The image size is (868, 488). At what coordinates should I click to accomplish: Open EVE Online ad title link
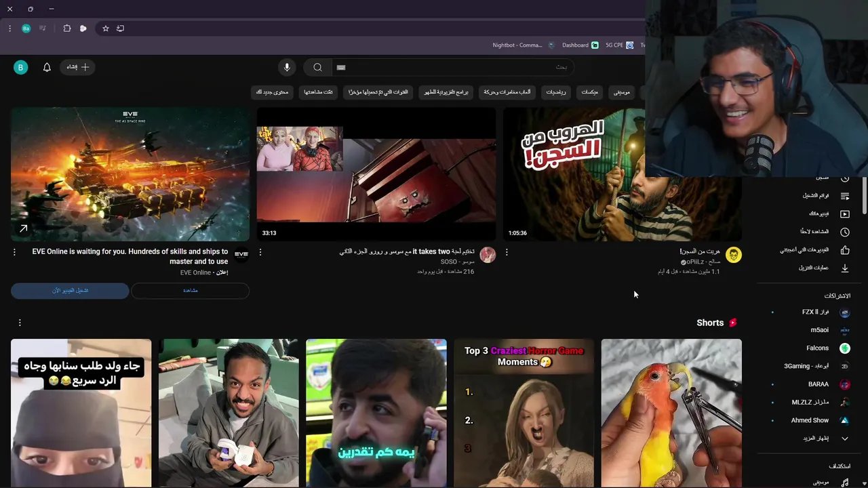[130, 256]
